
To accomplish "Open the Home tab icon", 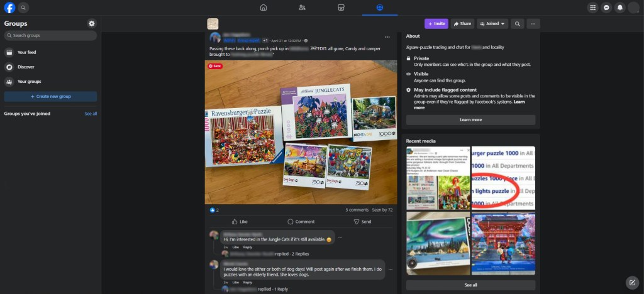I will point(264,8).
